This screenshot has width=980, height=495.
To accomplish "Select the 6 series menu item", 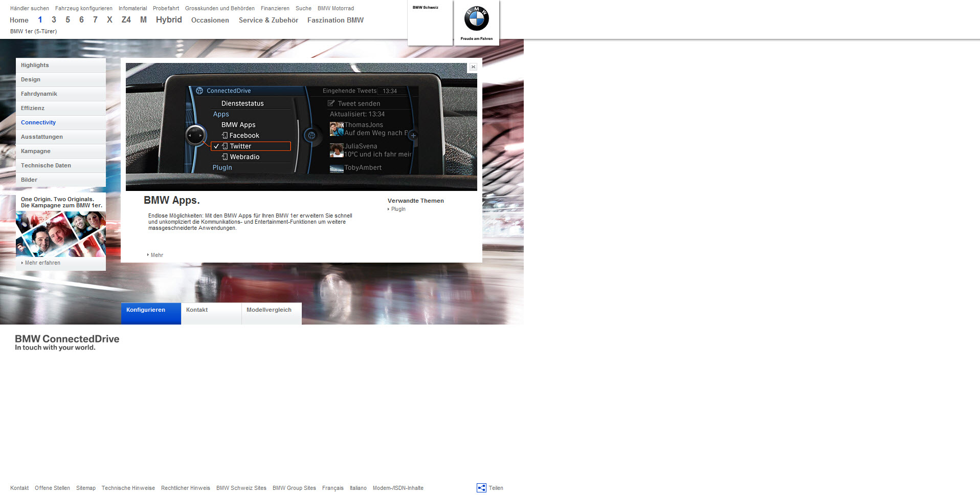I will click(x=81, y=20).
